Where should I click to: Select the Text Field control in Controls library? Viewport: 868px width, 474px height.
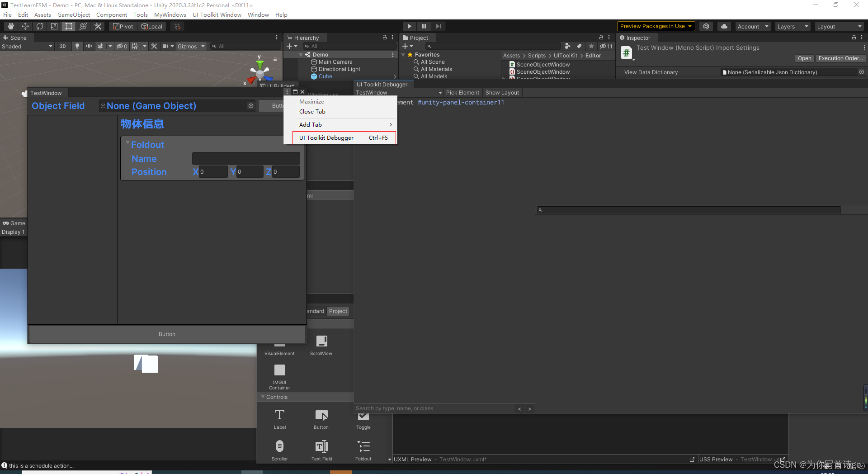[x=321, y=448]
